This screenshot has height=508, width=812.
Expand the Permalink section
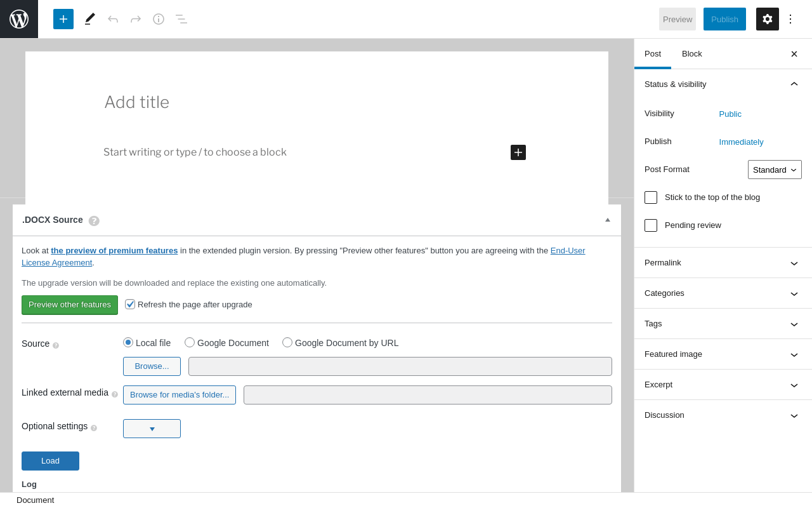[723, 263]
